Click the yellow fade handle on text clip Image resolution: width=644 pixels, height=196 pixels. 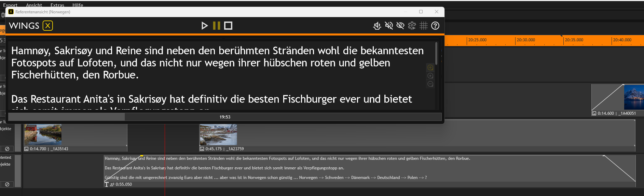coord(141,156)
